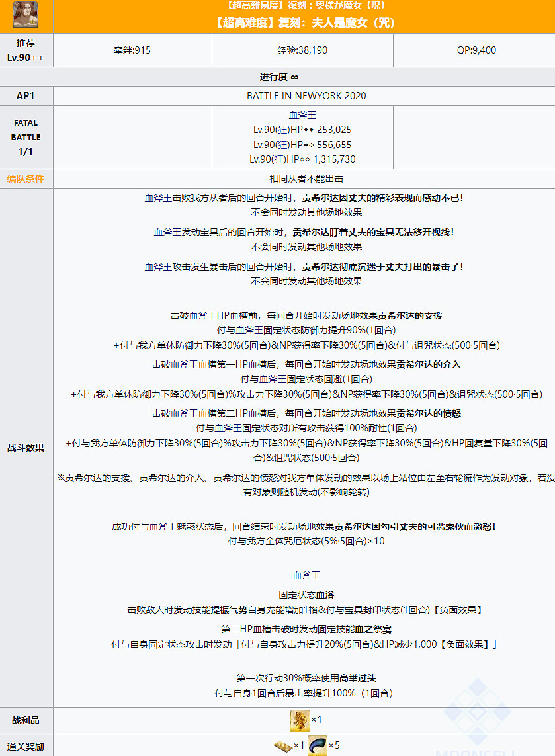This screenshot has width=555, height=756.
Task: Click the 编队条件 row header label
Action: (x=26, y=175)
